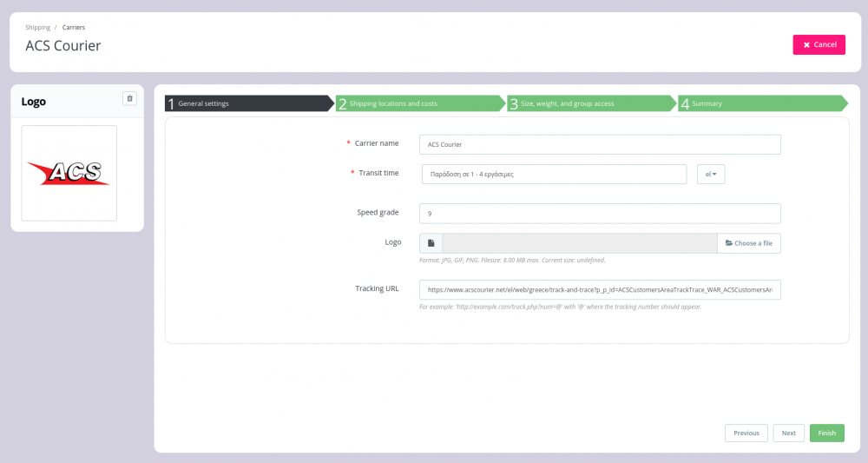Click the 'Carrier name' label
Image resolution: width=868 pixels, height=463 pixels.
pyautogui.click(x=377, y=142)
